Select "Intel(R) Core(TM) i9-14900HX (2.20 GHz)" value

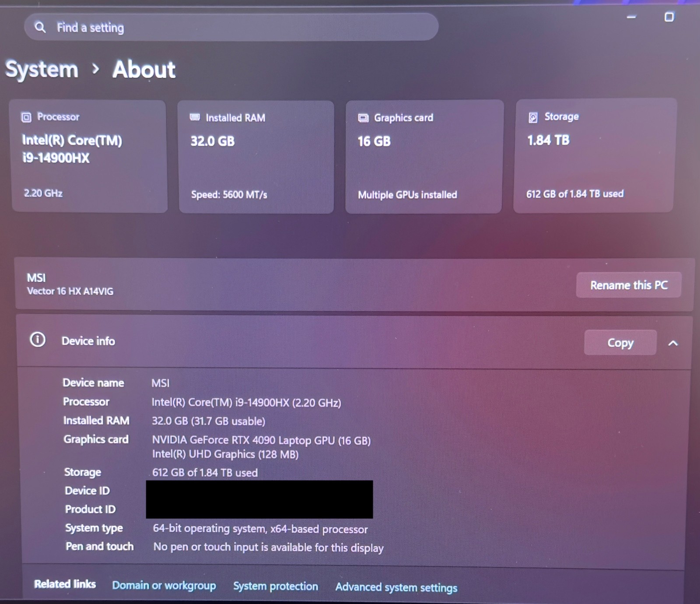click(246, 402)
